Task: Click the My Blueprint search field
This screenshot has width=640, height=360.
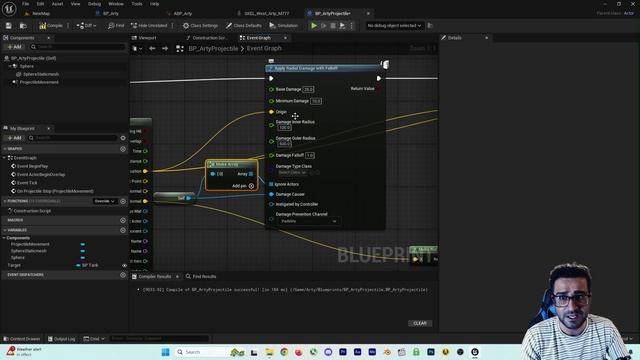Action: 73,138
